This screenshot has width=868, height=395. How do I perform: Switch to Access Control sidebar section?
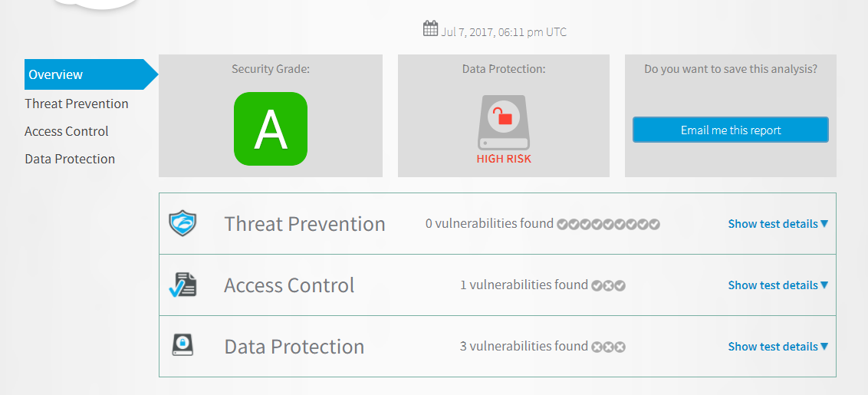(x=67, y=131)
